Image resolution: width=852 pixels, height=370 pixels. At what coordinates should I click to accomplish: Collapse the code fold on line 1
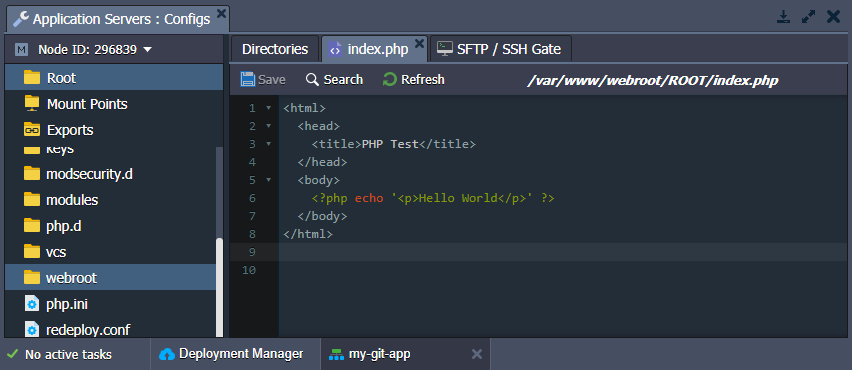click(x=268, y=108)
